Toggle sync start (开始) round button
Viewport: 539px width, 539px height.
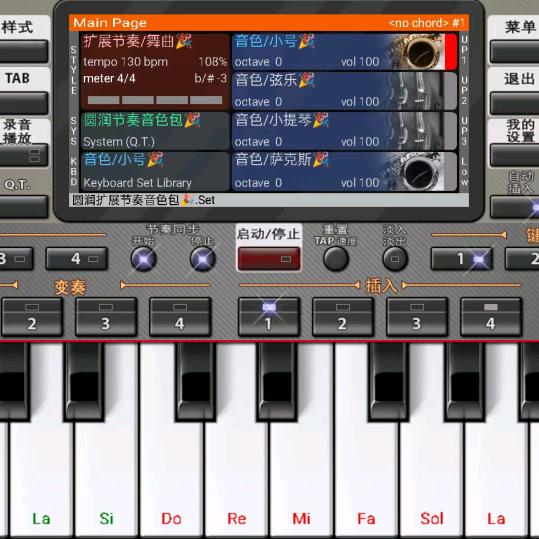click(x=144, y=258)
